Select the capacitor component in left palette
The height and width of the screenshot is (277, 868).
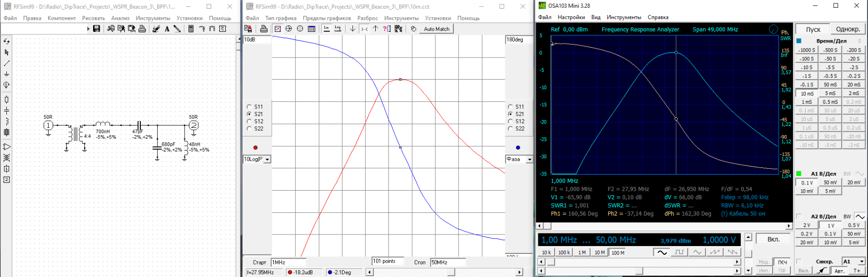tap(7, 111)
